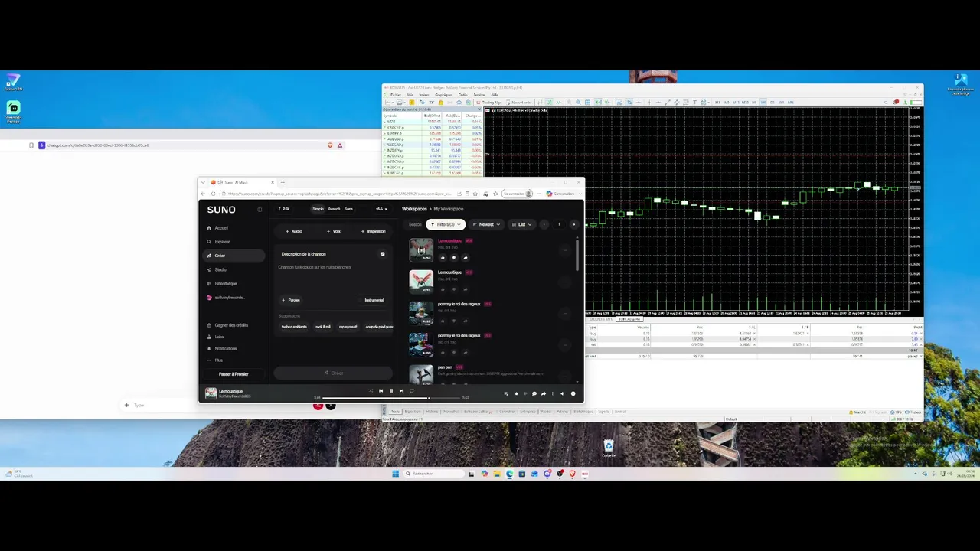980x551 pixels.
Task: Focus the Suno workspace Search field
Action: pos(415,224)
